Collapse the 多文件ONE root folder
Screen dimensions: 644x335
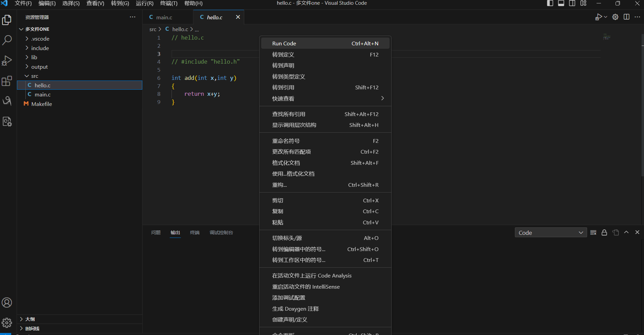tap(80, 29)
